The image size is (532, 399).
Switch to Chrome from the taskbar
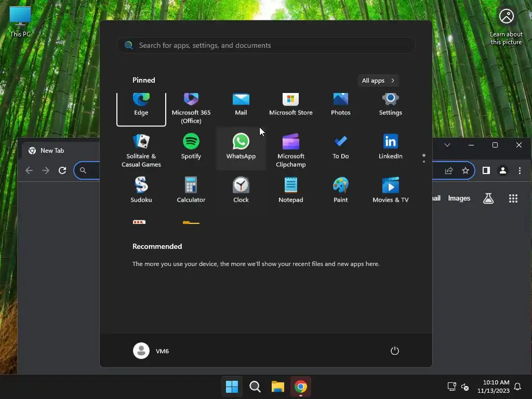[301, 387]
